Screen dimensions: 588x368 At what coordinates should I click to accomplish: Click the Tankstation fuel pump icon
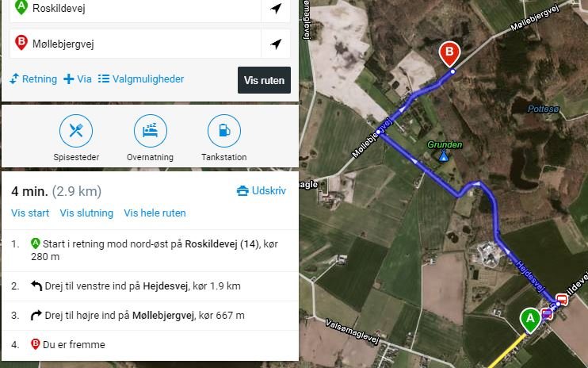click(224, 131)
